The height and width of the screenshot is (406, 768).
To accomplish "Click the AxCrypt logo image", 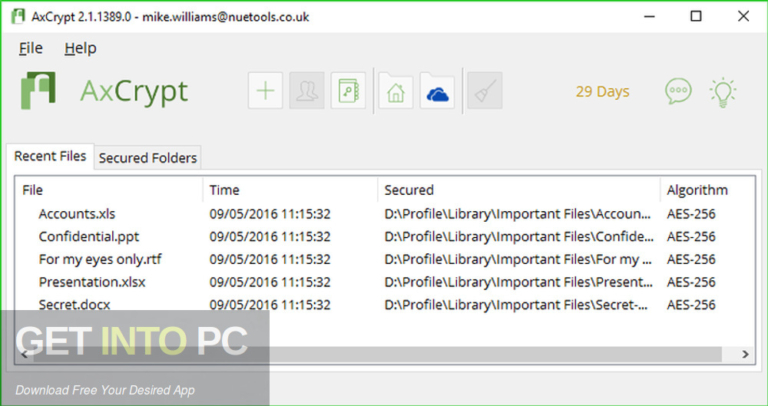I will pos(38,90).
